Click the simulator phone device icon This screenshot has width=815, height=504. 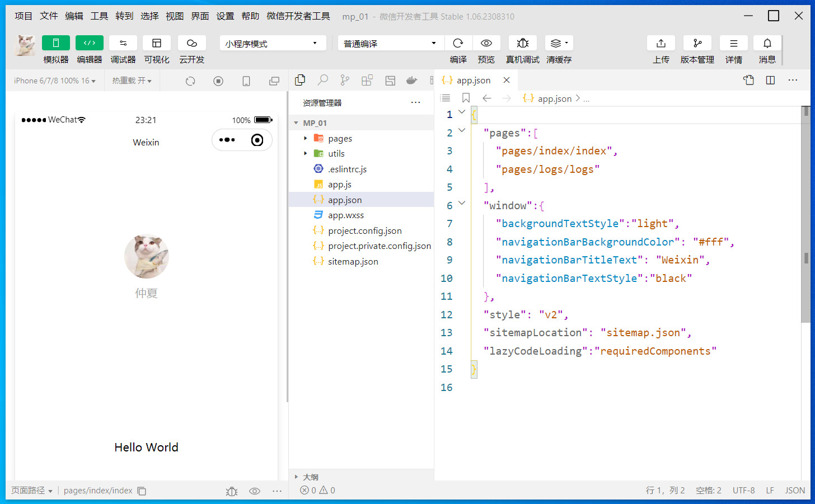point(246,81)
